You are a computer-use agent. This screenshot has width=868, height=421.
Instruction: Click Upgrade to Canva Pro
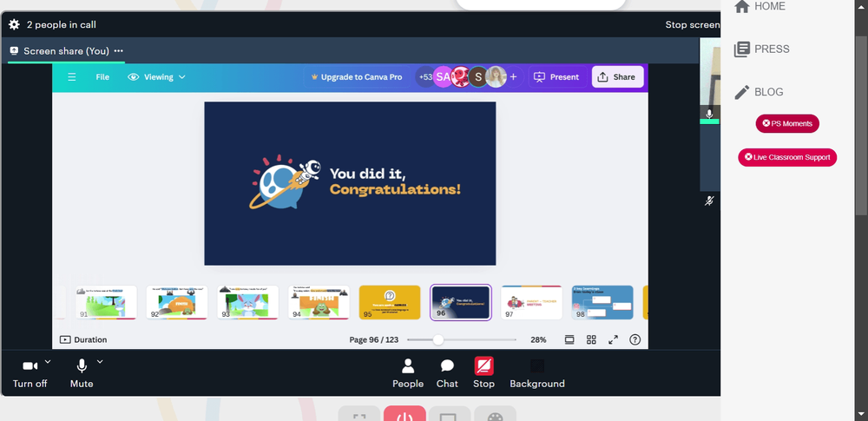(357, 77)
